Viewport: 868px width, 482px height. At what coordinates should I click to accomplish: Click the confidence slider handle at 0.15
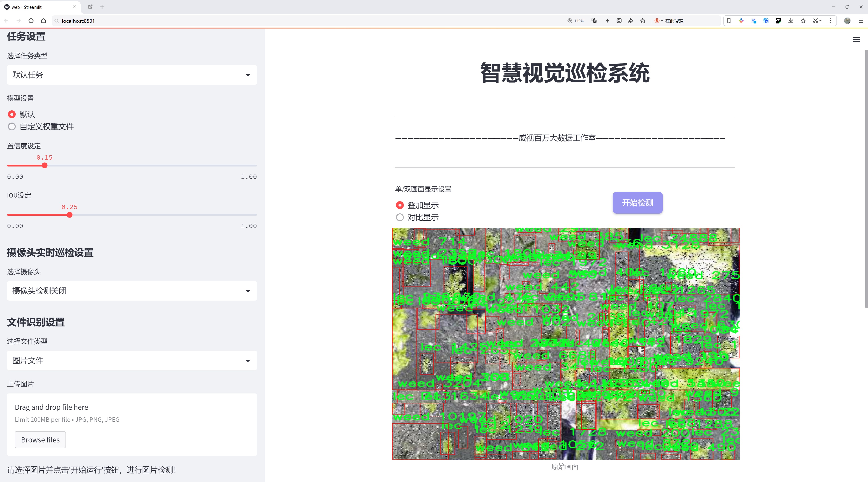[x=45, y=166]
